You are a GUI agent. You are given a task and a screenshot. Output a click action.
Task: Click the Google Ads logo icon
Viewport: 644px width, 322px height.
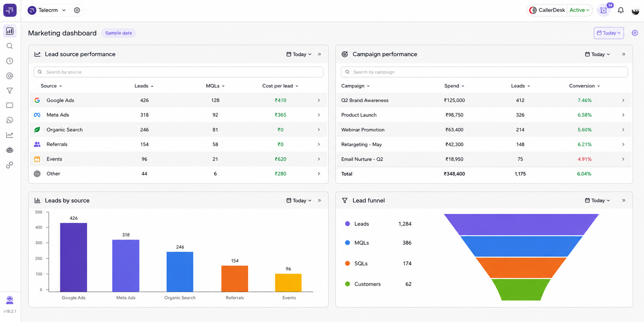tap(37, 100)
